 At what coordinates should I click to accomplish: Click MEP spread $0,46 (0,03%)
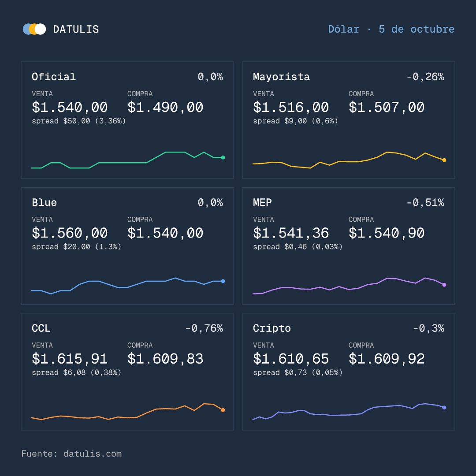click(x=298, y=246)
